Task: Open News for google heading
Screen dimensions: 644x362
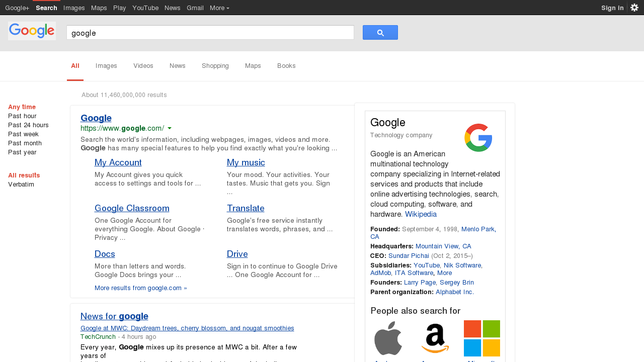Action: (114, 316)
